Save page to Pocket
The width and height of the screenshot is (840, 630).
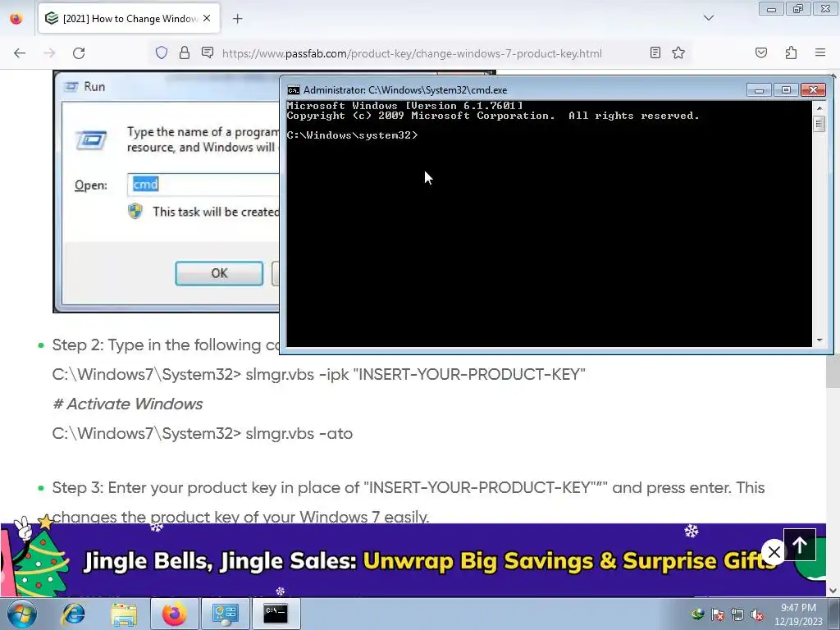(x=761, y=52)
